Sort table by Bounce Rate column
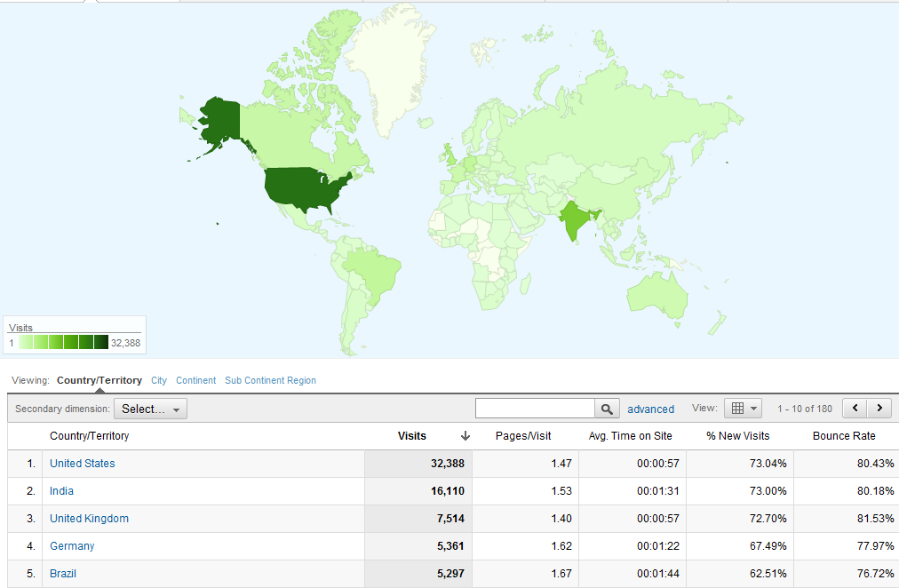 pyautogui.click(x=843, y=436)
